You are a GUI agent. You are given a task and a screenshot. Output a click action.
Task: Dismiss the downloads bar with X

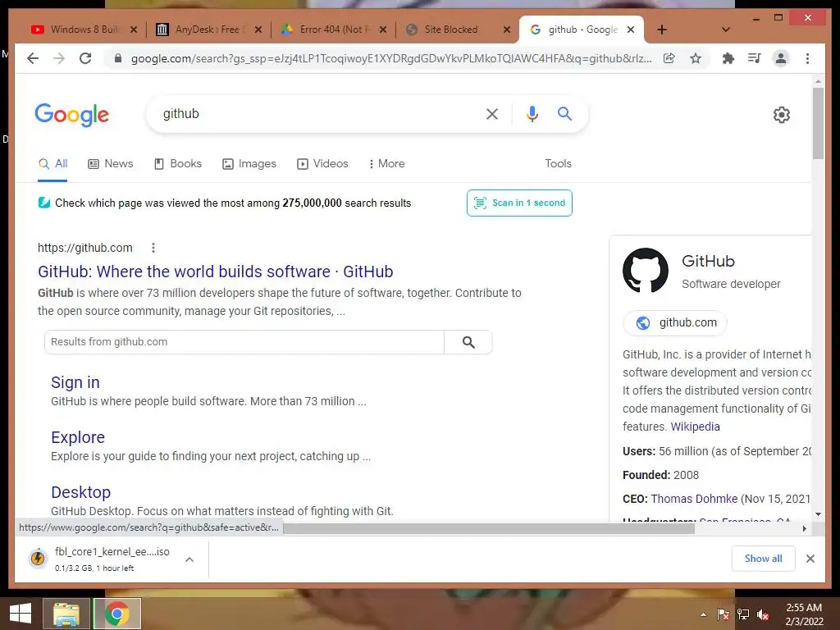coord(810,559)
